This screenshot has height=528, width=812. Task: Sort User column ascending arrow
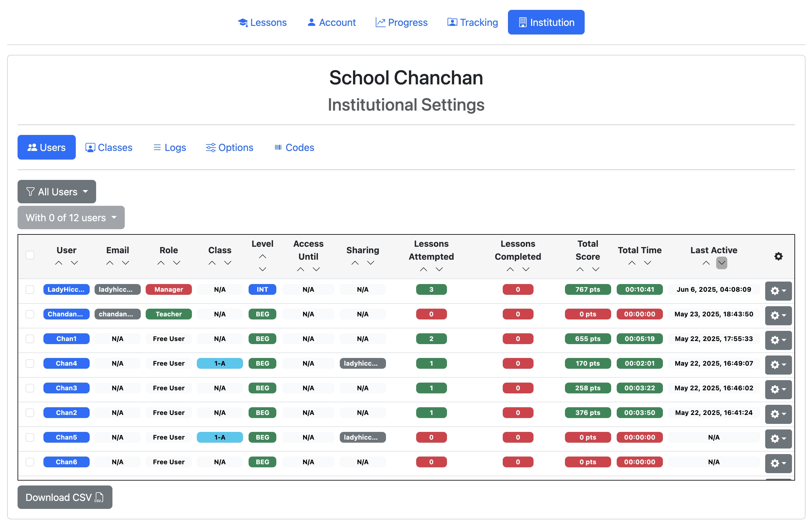[59, 263]
